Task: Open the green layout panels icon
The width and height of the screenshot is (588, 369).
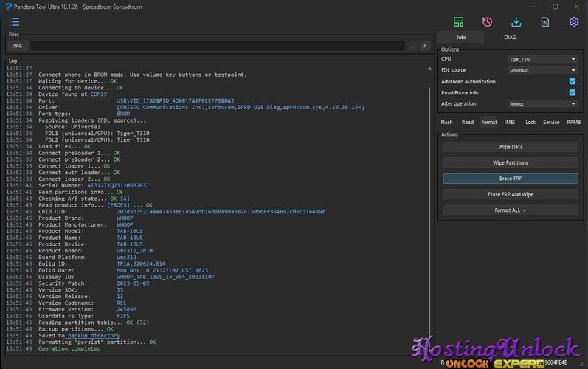Action: [458, 21]
